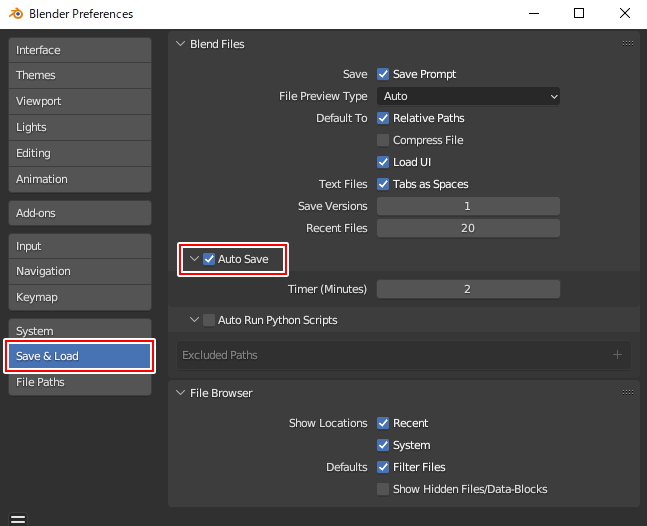Enable the Compress File option
The width and height of the screenshot is (647, 526).
pyautogui.click(x=383, y=140)
